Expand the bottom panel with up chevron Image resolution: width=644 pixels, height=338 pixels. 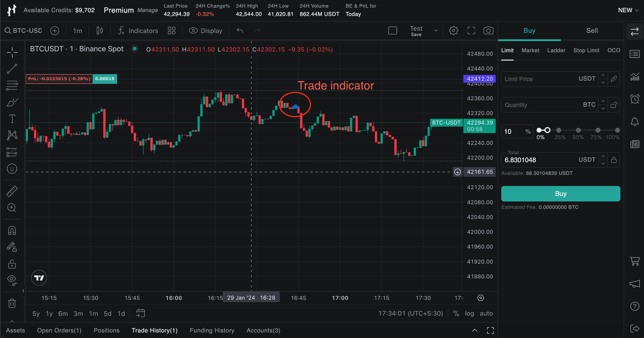pyautogui.click(x=474, y=331)
